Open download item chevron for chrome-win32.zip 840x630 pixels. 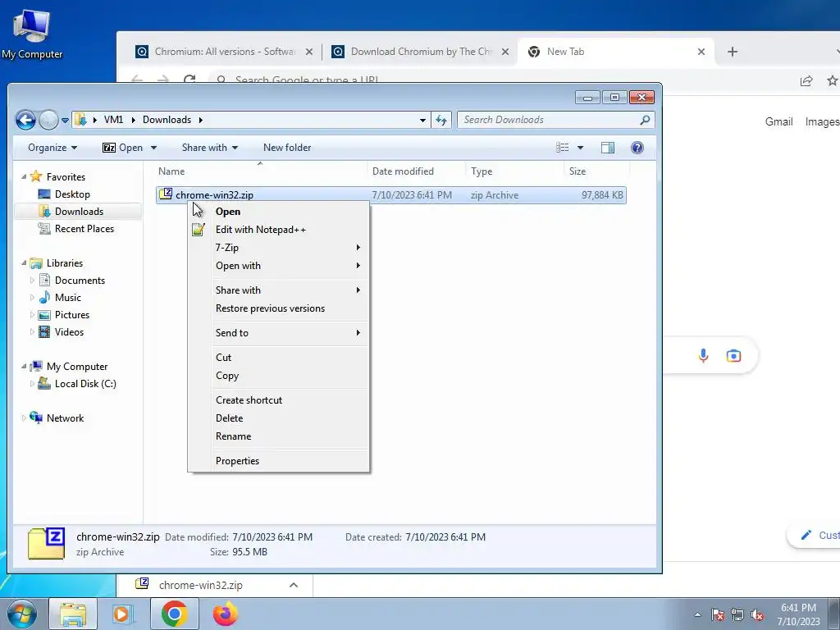point(294,585)
